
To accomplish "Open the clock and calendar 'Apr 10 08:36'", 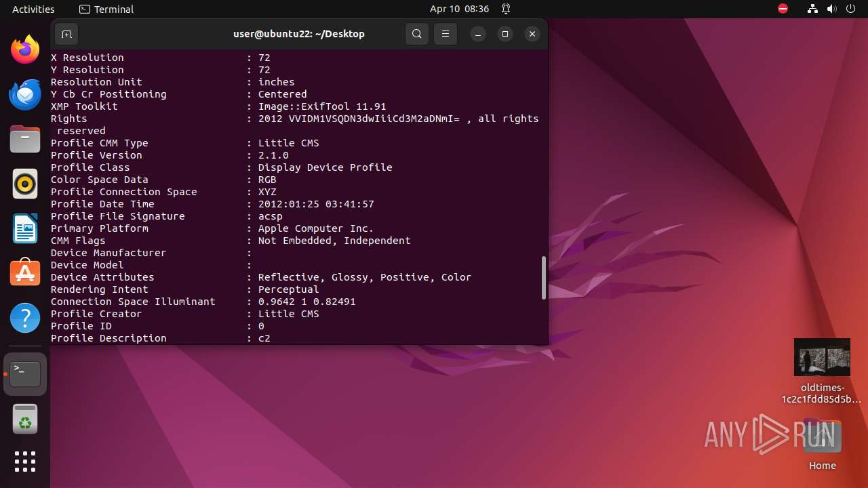I will tap(459, 9).
